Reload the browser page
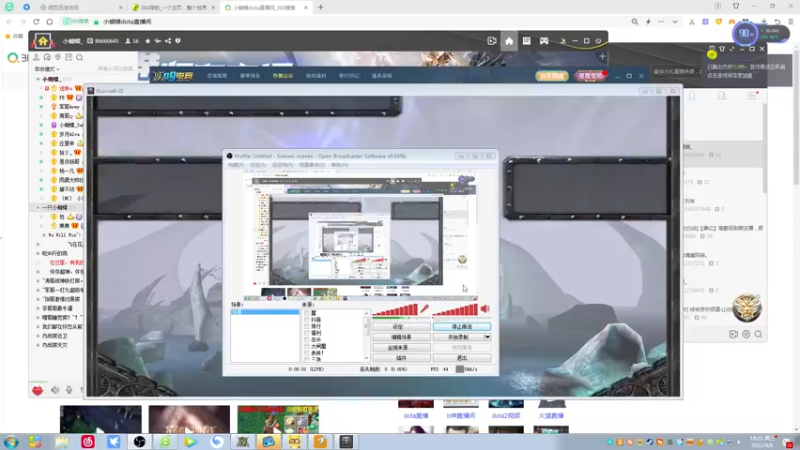 coord(36,21)
